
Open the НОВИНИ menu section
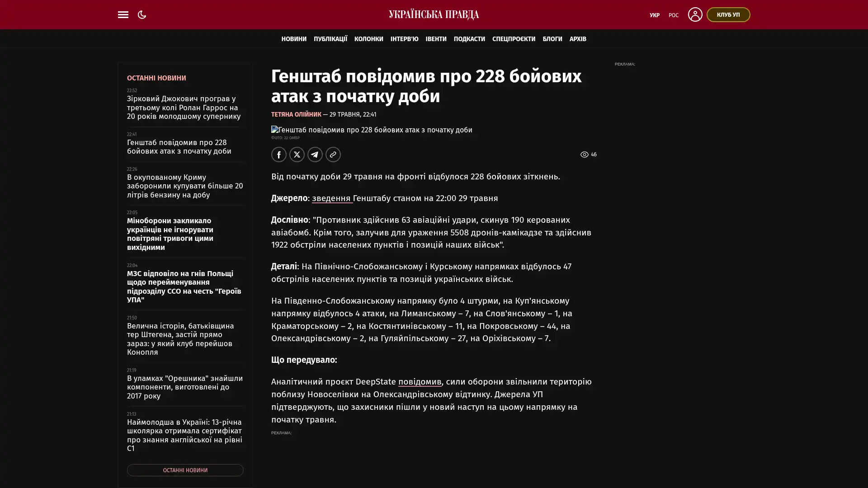pos(294,39)
